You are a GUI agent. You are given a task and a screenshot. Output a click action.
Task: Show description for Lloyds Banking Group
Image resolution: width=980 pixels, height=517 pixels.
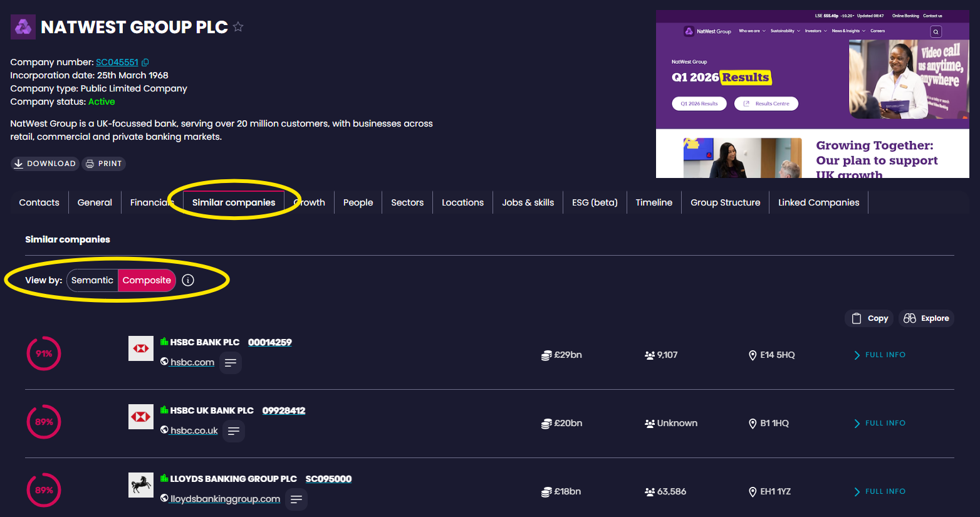[x=296, y=499]
